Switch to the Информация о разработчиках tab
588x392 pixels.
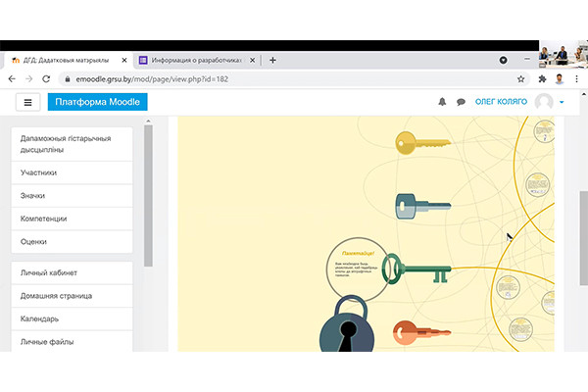click(x=196, y=60)
